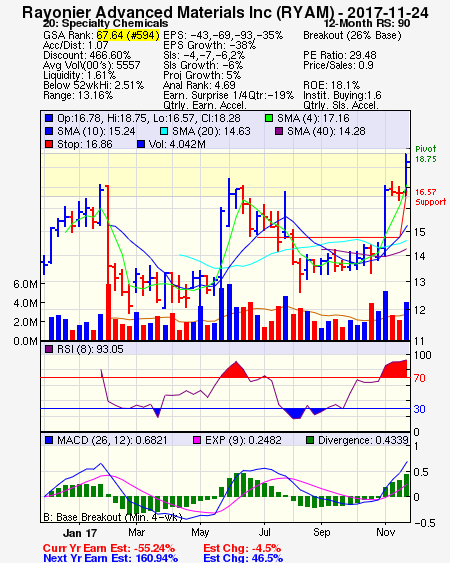Click the purple SMA (40) legend swatch

279,131
